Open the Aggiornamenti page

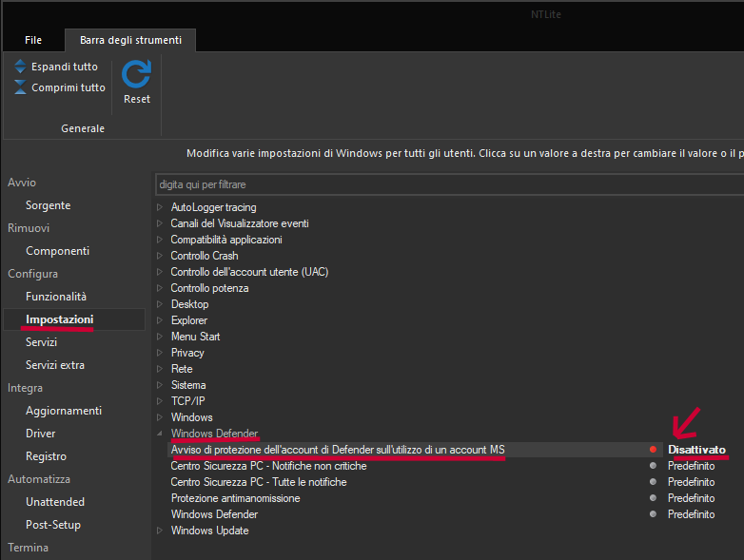point(64,411)
